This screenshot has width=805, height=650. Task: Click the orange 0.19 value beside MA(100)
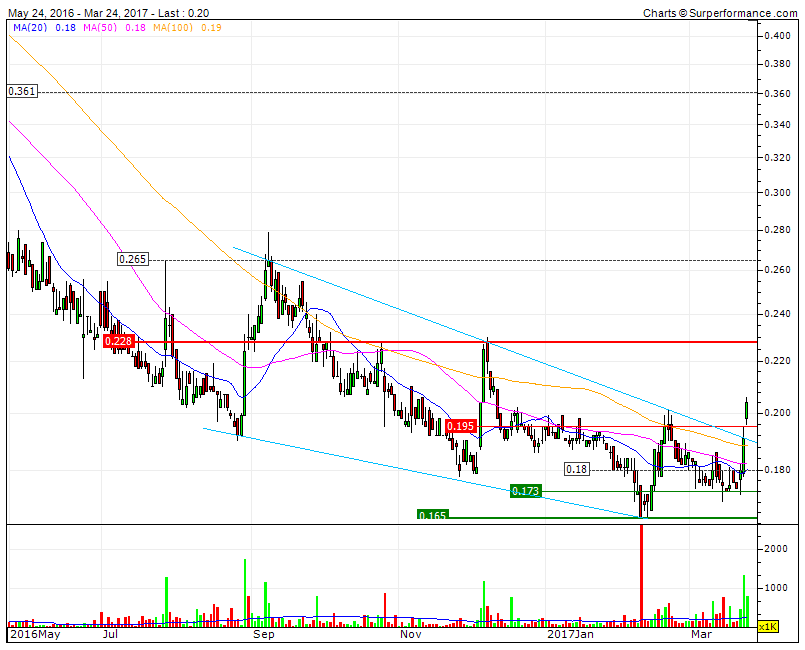(x=211, y=27)
